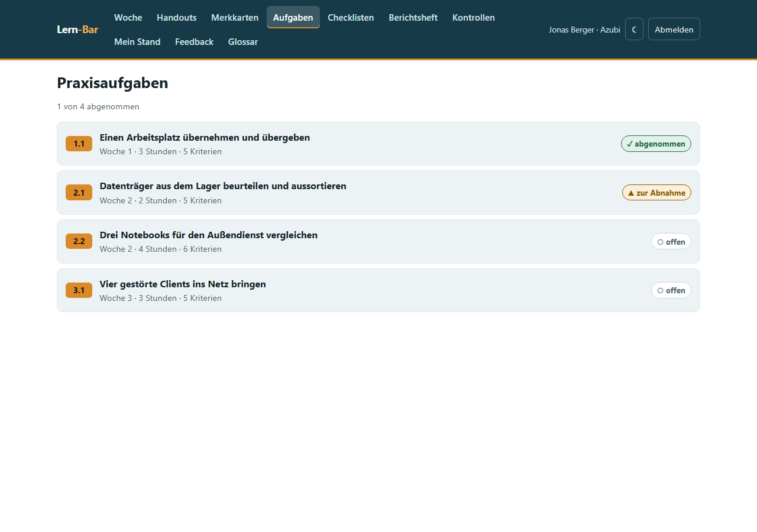Navigate to Mein Stand

(x=137, y=41)
